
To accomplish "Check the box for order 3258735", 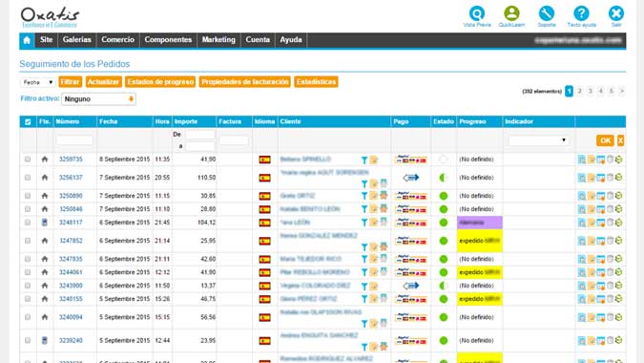I will pyautogui.click(x=28, y=160).
